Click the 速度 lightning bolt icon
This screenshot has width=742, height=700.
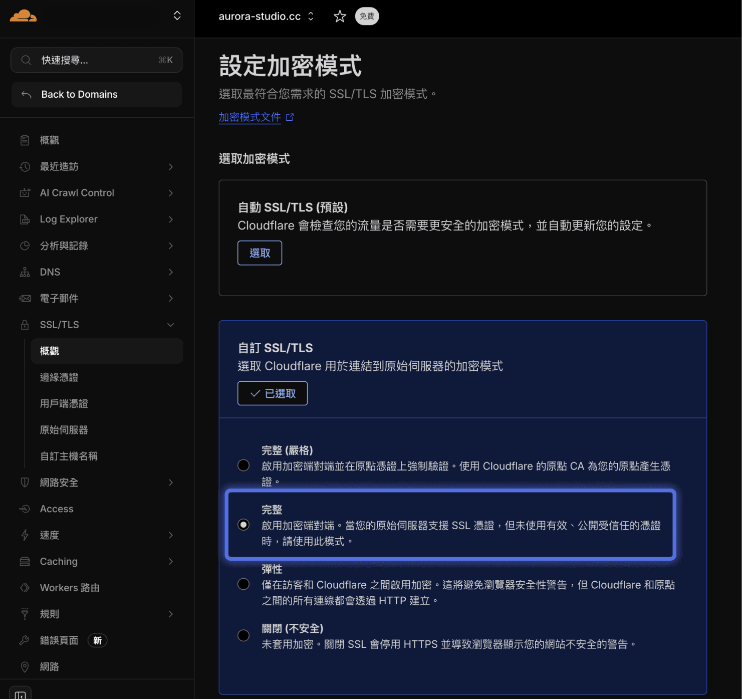[x=25, y=535]
